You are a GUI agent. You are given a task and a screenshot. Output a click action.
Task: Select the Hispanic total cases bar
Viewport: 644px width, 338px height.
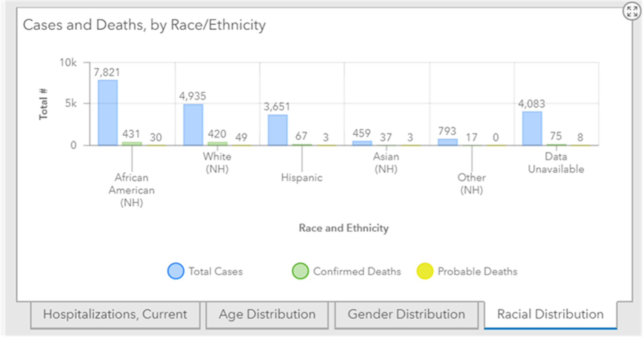click(278, 130)
